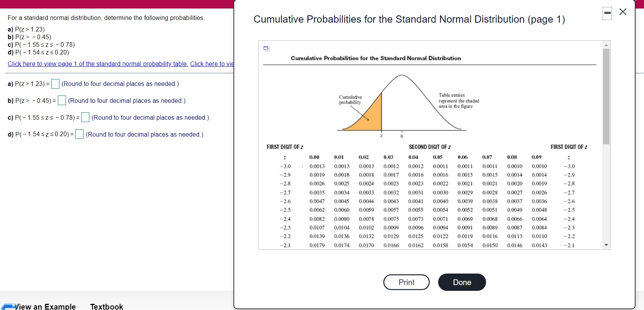Click the 'Table entries represent the shaded area' note
The image size is (644, 310).
459,101
